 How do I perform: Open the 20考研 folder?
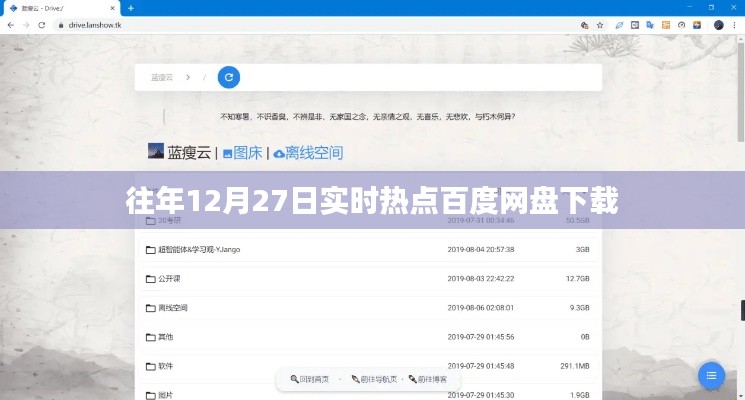click(x=169, y=220)
